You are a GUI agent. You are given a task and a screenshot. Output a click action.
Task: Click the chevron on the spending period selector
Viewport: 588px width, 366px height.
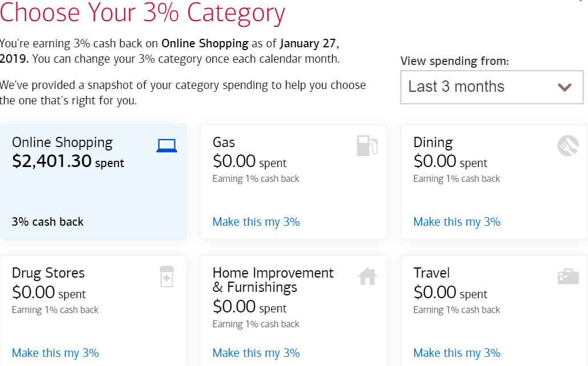565,87
